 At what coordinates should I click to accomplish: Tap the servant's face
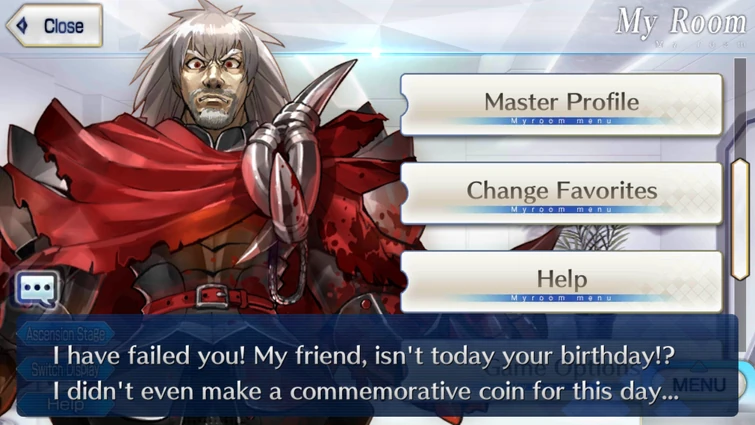[213, 82]
